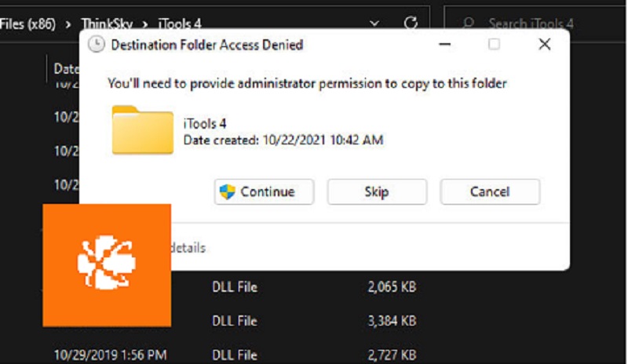Show more details in the dialog
The width and height of the screenshot is (628, 364).
(x=188, y=248)
